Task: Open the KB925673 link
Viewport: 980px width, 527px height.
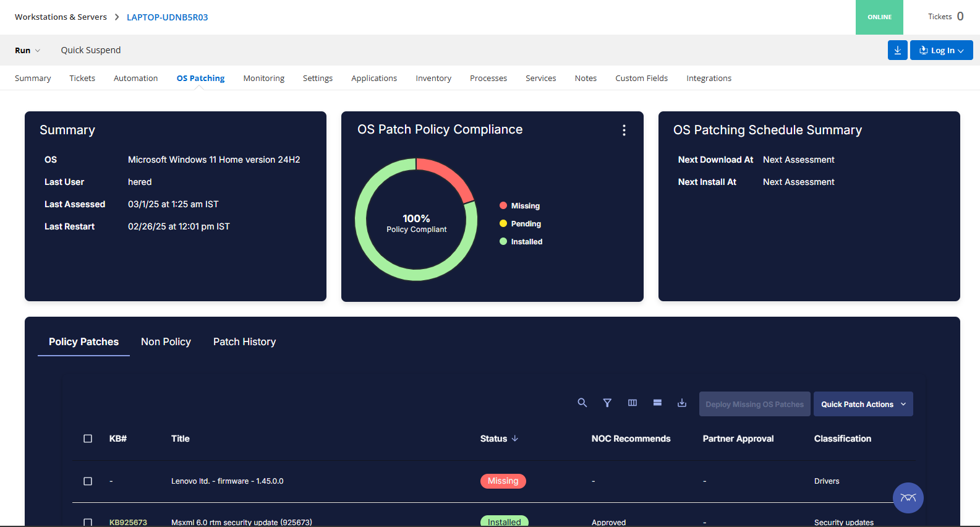Action: [128, 522]
